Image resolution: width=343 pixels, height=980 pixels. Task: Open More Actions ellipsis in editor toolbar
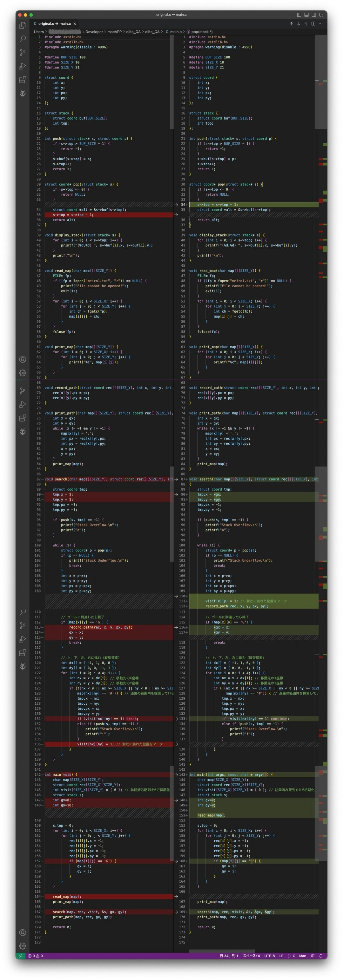tap(320, 23)
